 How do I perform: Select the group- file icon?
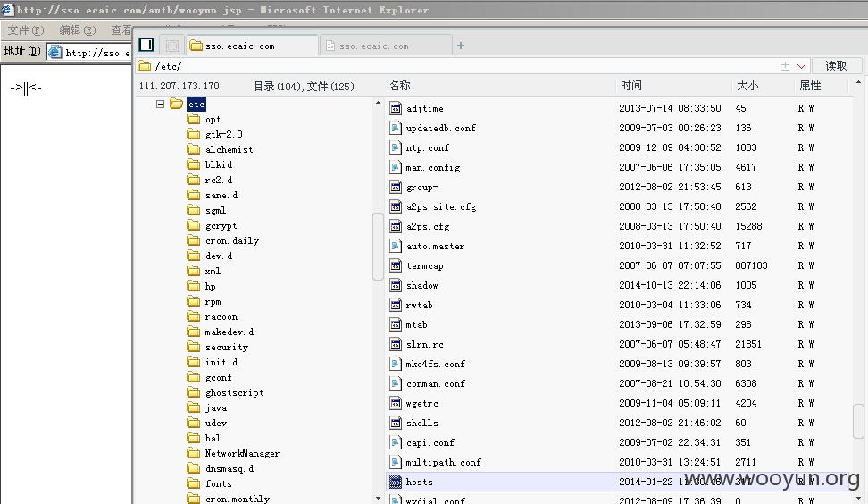pyautogui.click(x=396, y=187)
